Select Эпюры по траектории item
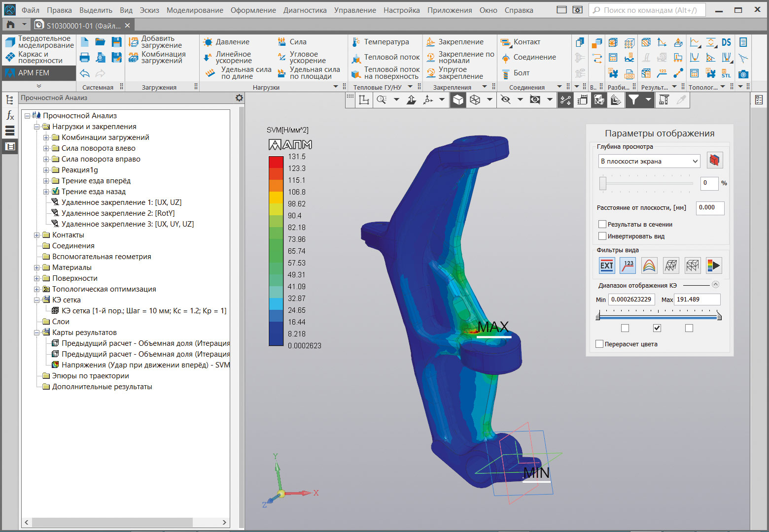 tap(90, 376)
